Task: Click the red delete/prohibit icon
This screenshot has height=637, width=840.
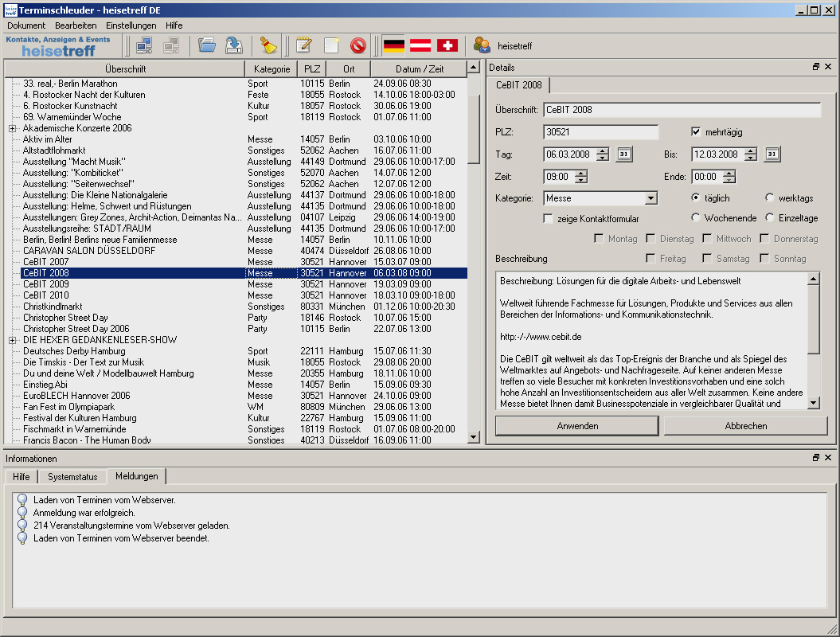Action: (358, 46)
